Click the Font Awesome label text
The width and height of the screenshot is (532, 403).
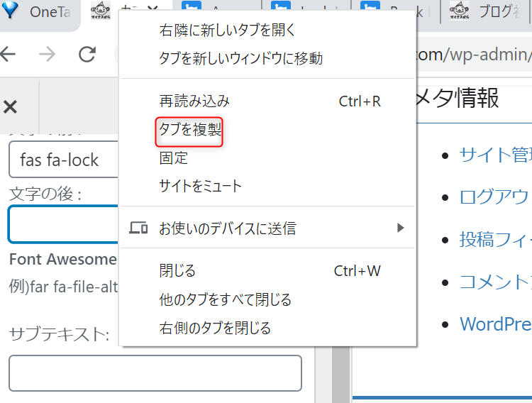tap(63, 259)
